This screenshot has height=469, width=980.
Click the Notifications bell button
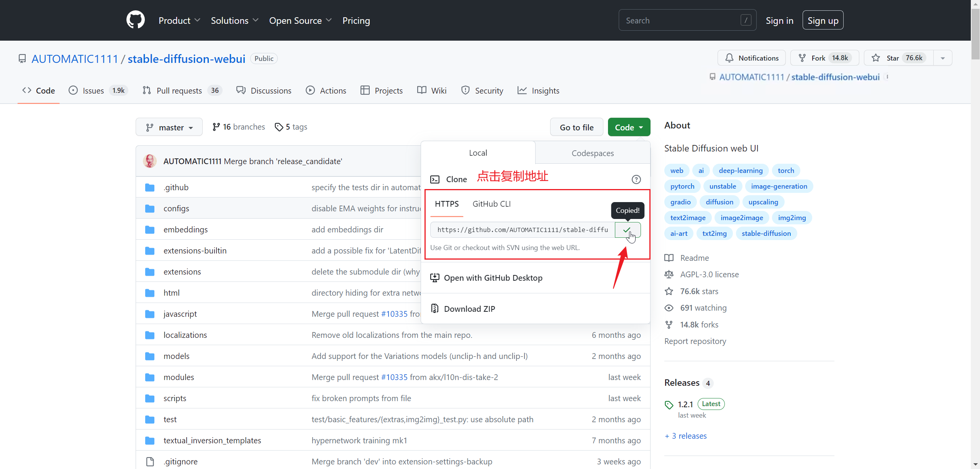[x=751, y=58]
